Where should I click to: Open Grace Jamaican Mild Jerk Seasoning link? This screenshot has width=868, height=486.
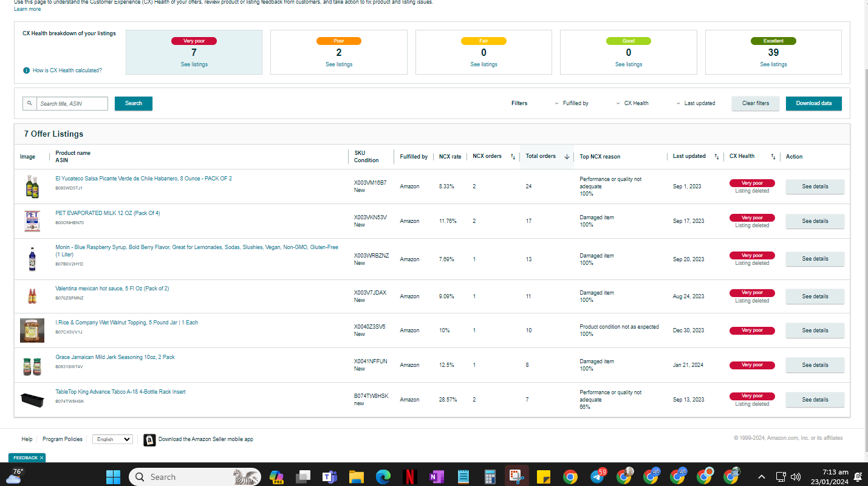(x=115, y=357)
